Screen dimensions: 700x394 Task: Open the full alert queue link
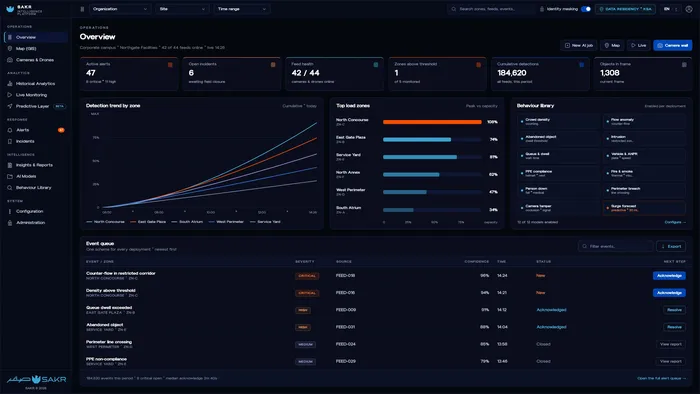661,378
